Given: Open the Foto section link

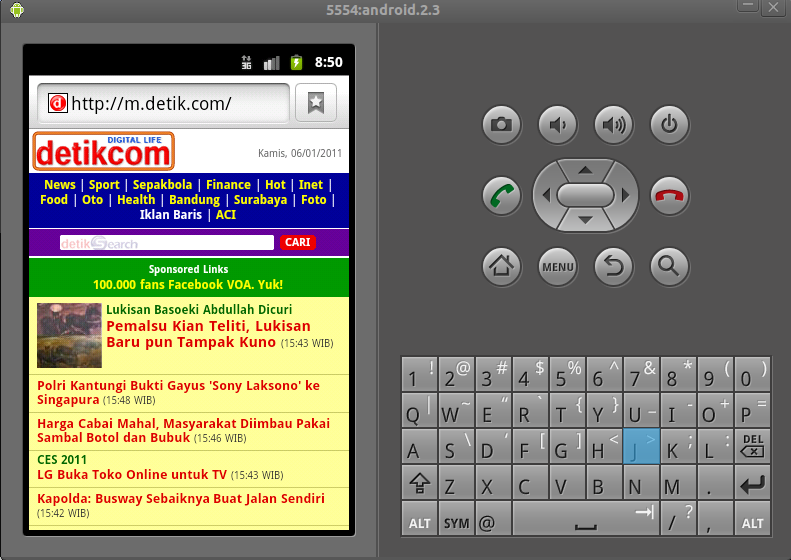Looking at the screenshot, I should pyautogui.click(x=313, y=200).
